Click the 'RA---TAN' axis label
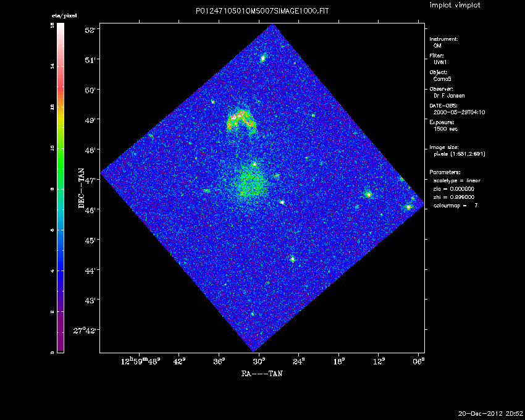 coord(262,374)
